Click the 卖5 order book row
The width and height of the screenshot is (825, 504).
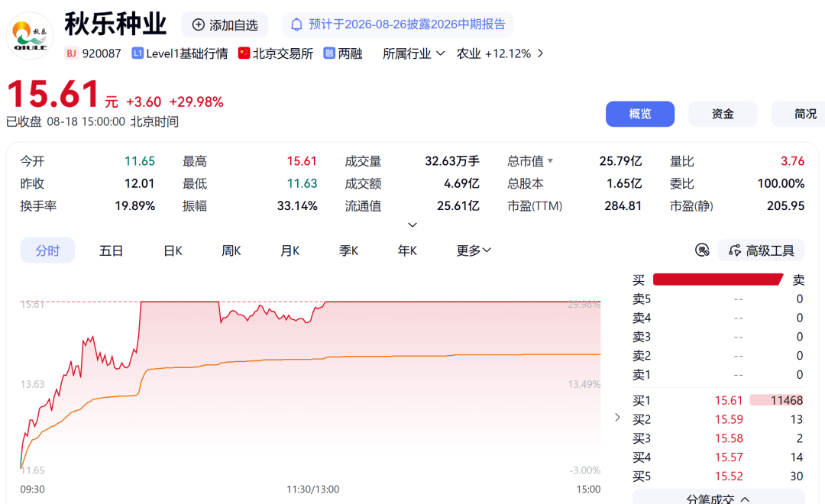coord(718,299)
